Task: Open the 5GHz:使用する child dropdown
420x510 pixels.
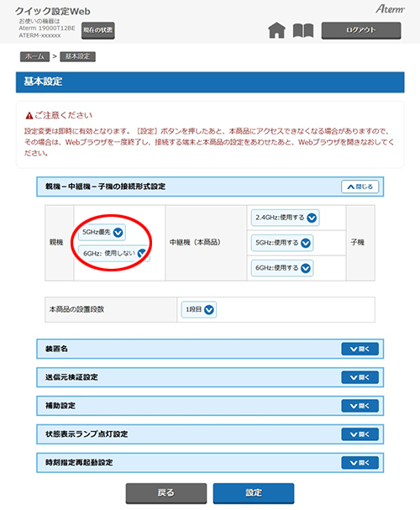Action: (x=282, y=243)
